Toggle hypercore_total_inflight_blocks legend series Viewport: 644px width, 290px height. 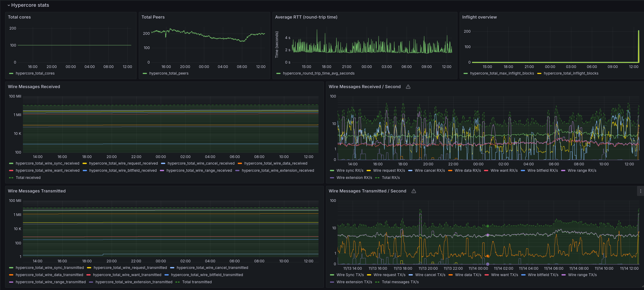571,73
